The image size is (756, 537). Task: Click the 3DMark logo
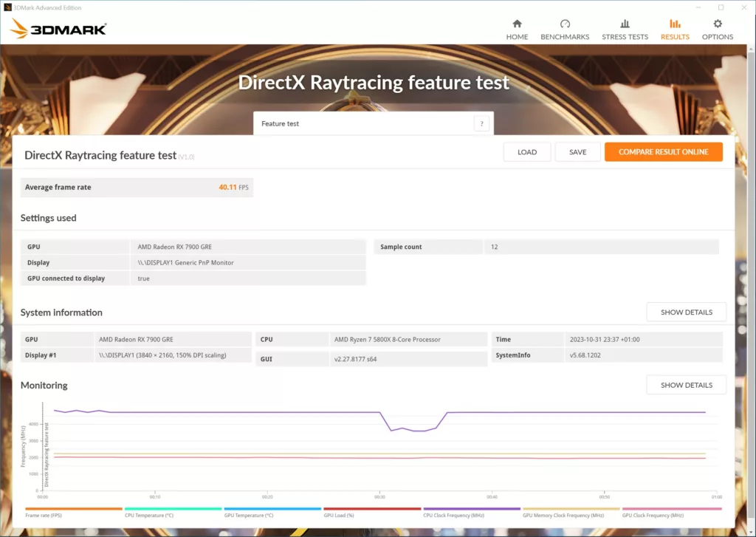point(58,29)
